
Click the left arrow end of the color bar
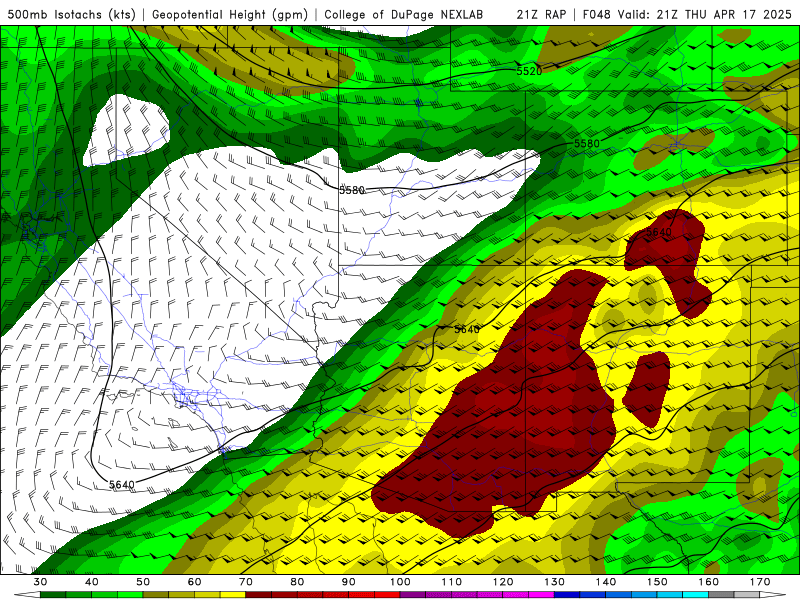(x=27, y=595)
